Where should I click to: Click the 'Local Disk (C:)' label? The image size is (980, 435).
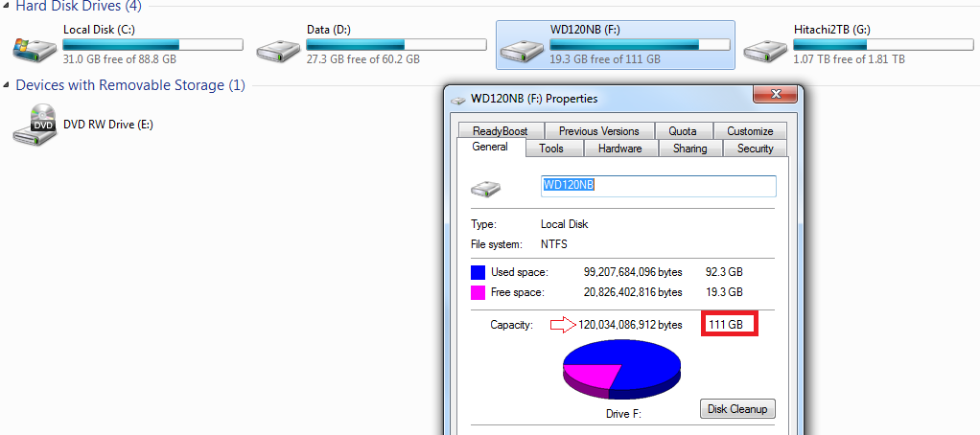100,30
